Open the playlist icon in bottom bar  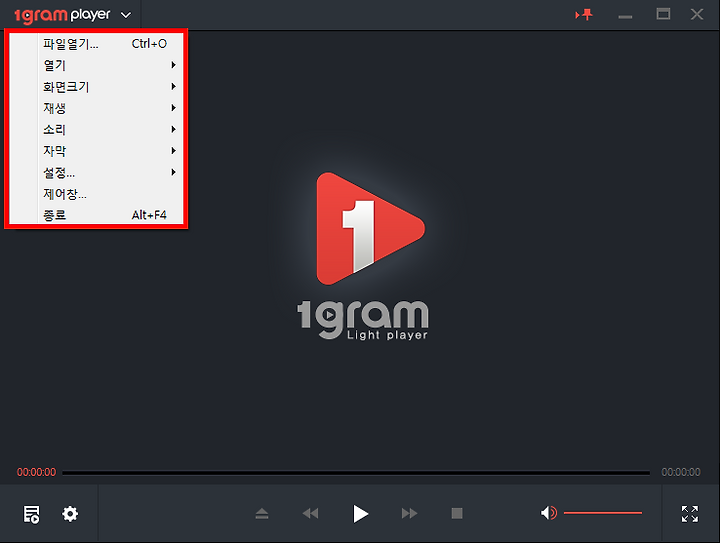tap(32, 514)
